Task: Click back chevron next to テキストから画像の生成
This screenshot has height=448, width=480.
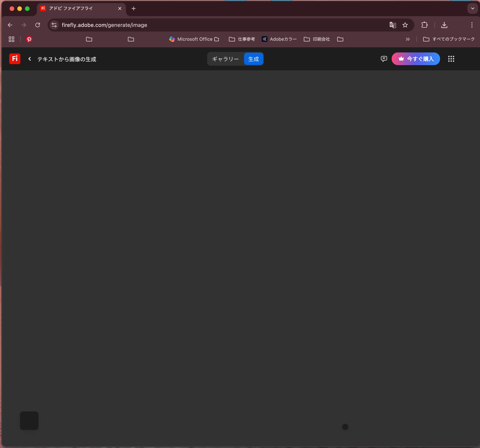Action: pyautogui.click(x=30, y=59)
